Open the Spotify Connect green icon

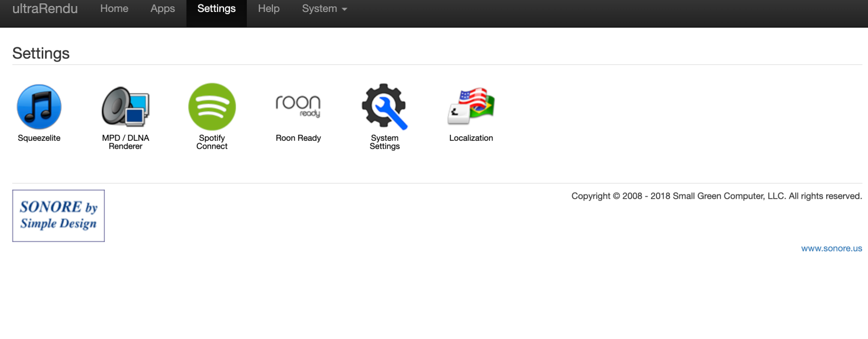point(212,106)
